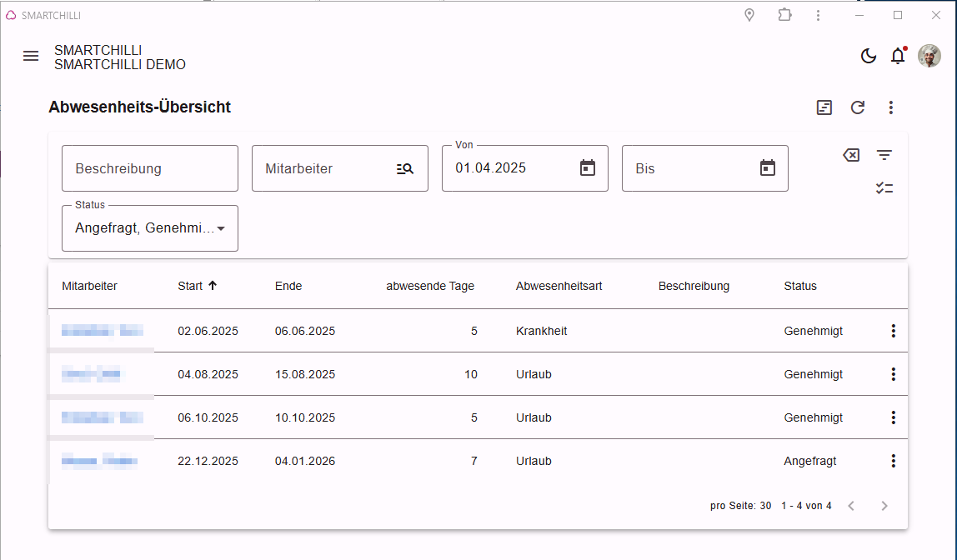Click the Abwesenheits-Übersicht heading
This screenshot has height=560, width=957.
pos(140,107)
